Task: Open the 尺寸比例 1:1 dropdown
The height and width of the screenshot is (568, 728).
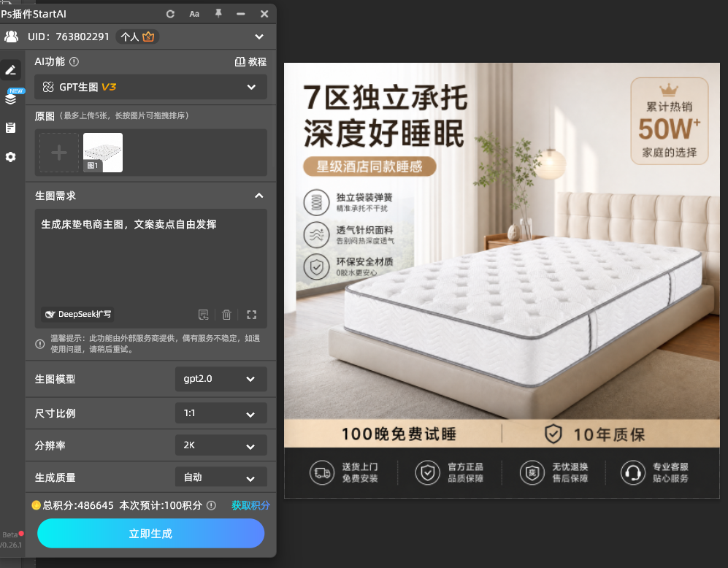Action: [221, 413]
